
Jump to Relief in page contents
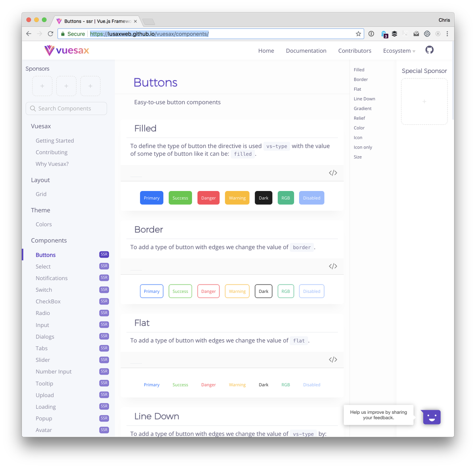tap(359, 118)
